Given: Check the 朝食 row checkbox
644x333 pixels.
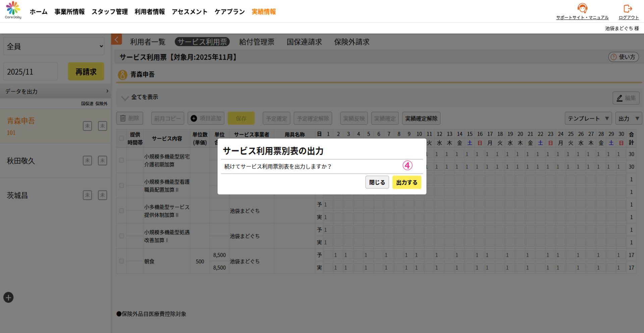Looking at the screenshot, I should pyautogui.click(x=121, y=261).
